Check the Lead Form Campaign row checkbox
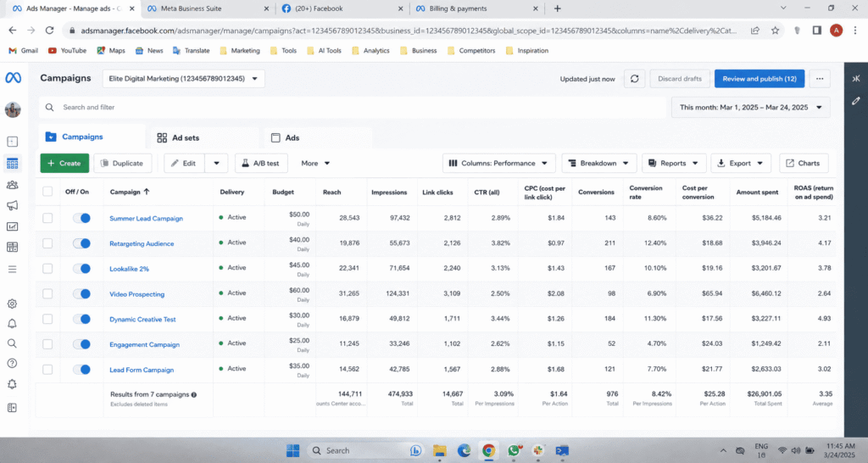Viewport: 868px width, 463px height. point(47,370)
